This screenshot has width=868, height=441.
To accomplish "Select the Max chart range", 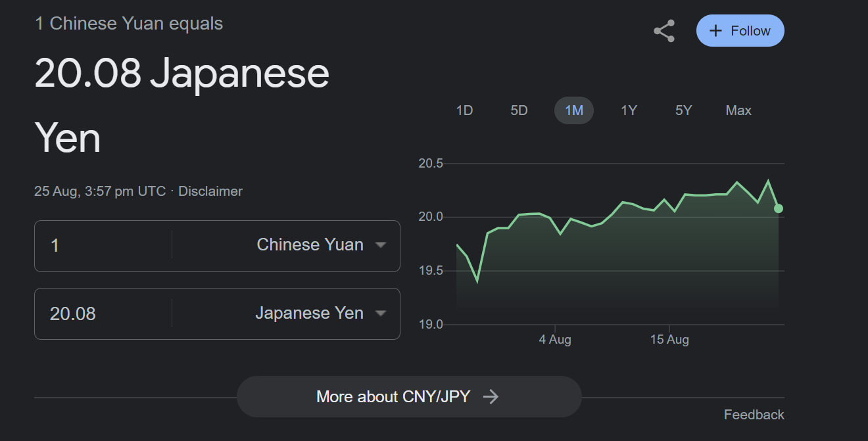I will tap(738, 110).
